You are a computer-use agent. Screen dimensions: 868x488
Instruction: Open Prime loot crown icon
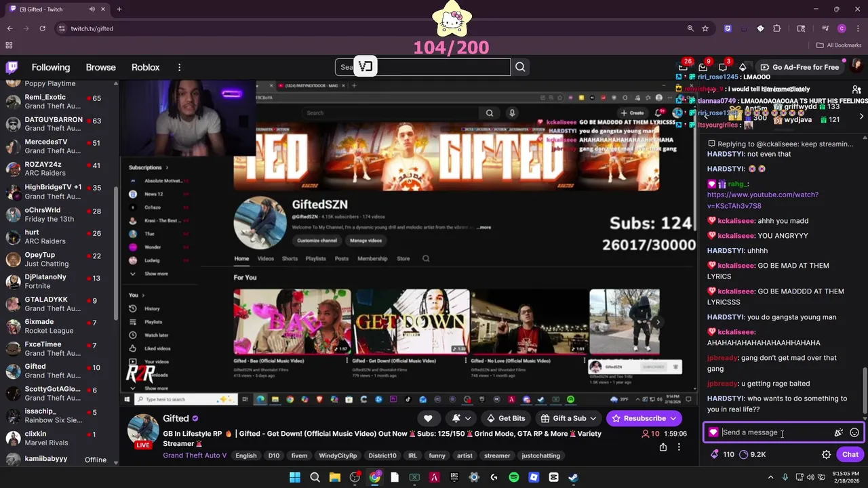(683, 67)
